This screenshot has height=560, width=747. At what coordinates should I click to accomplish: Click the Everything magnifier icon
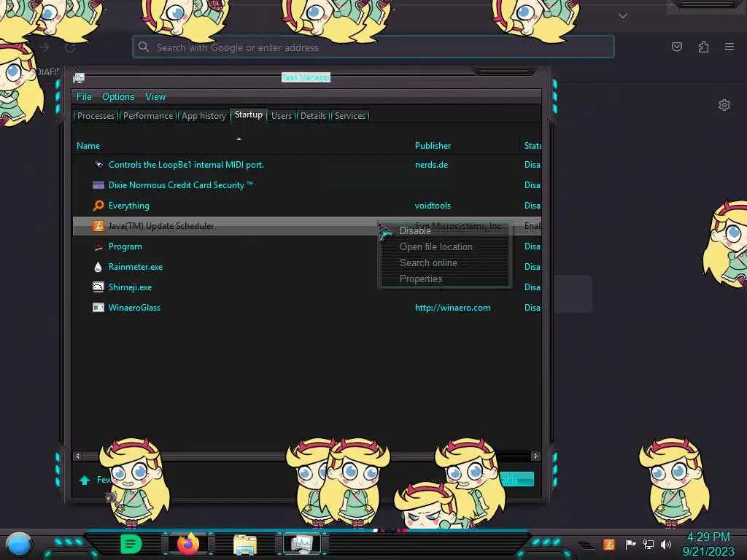pos(98,206)
